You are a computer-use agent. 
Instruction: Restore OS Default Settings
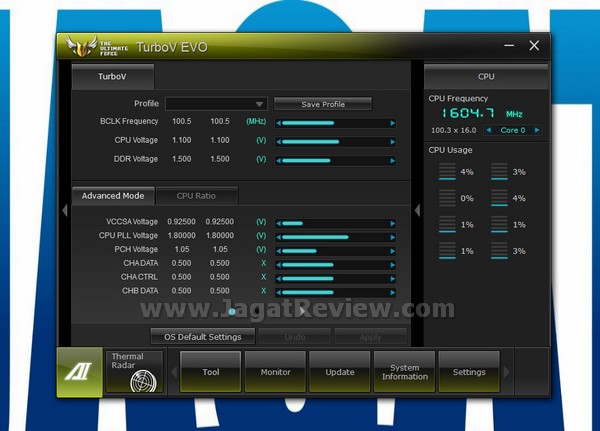click(x=203, y=337)
